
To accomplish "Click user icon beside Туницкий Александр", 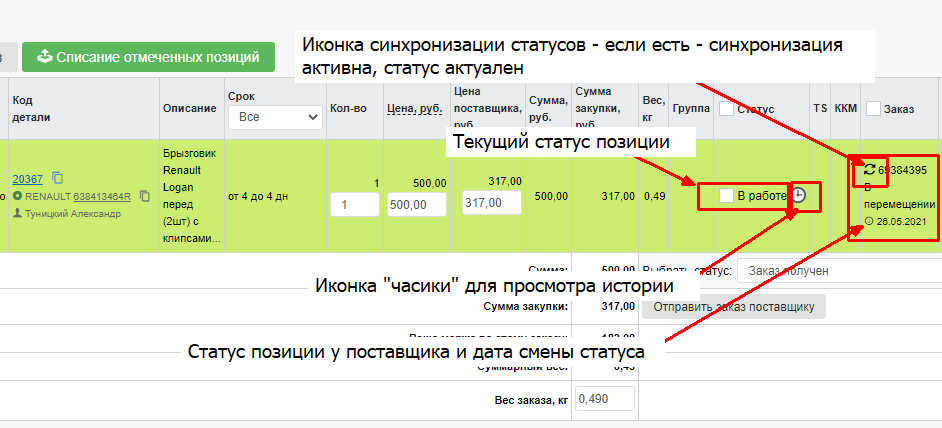I will click(x=17, y=213).
